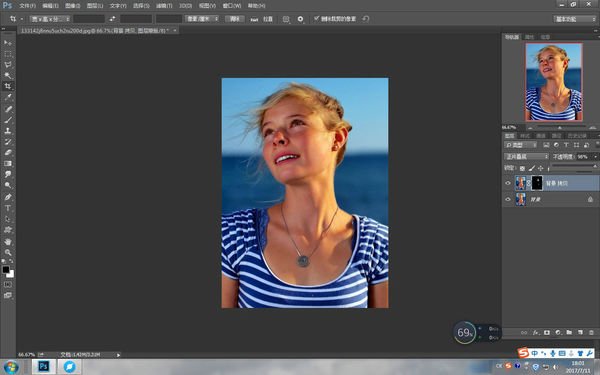Click the foreground color swatch
This screenshot has width=600, height=375.
(6, 269)
